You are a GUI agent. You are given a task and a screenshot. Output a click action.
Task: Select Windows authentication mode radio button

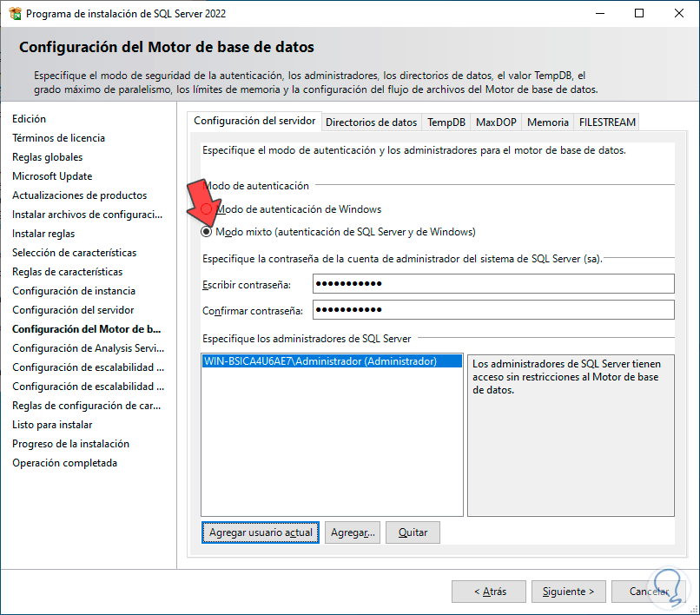(206, 208)
